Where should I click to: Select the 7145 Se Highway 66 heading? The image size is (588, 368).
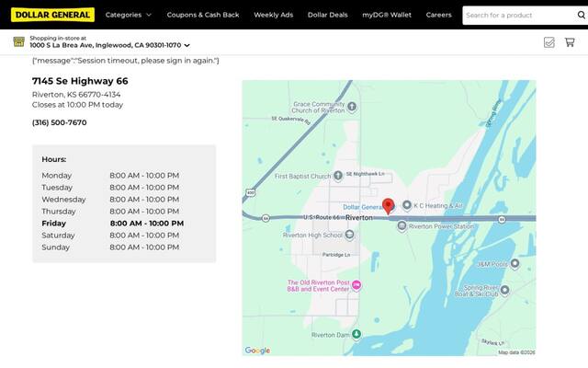(x=80, y=81)
